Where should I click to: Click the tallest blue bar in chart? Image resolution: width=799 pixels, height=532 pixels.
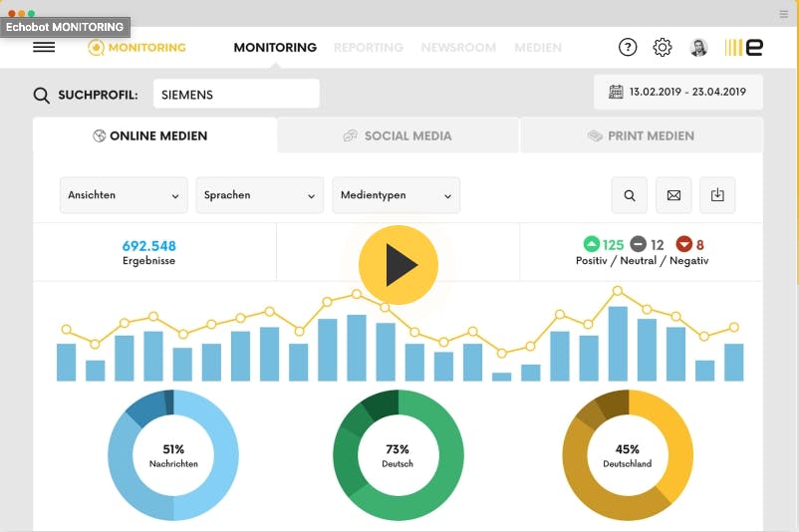pyautogui.click(x=618, y=344)
